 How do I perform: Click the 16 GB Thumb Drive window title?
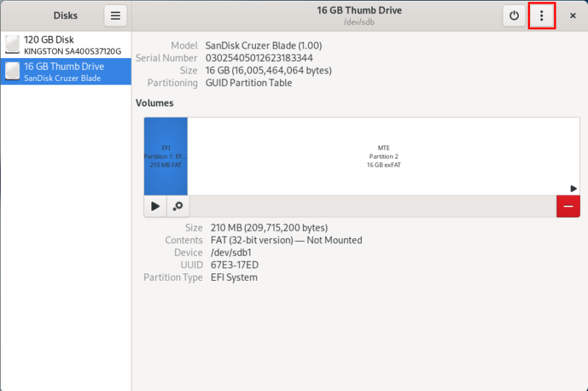point(359,10)
